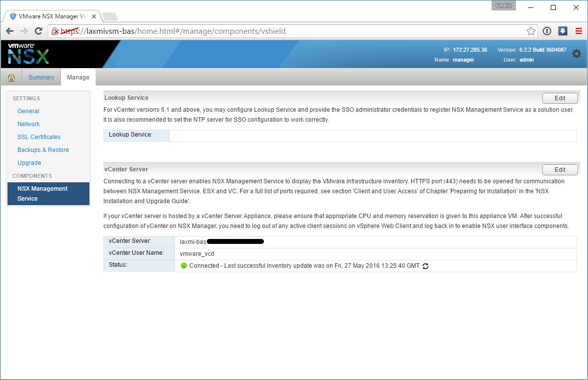Click the circular info extension icon
The image size is (588, 380).
pyautogui.click(x=547, y=31)
